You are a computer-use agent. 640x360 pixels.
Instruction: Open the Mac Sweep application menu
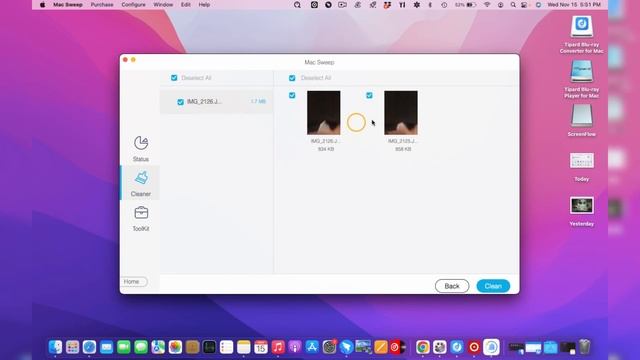[x=68, y=5]
